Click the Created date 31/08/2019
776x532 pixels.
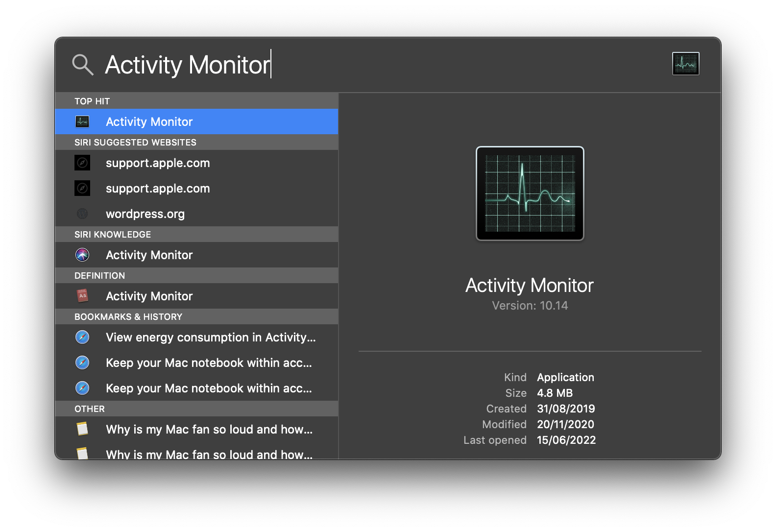pos(566,409)
